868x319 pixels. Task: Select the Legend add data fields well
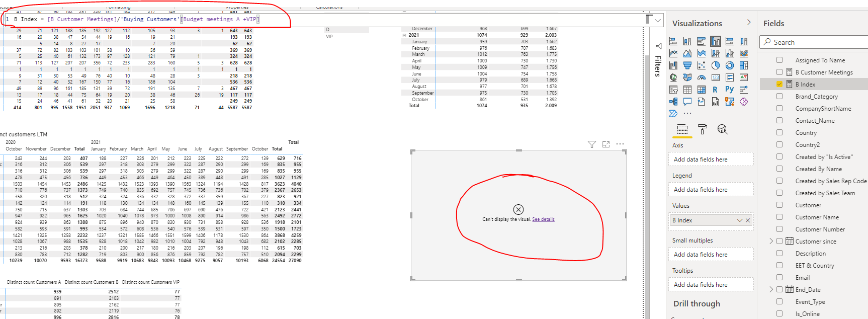(x=712, y=190)
